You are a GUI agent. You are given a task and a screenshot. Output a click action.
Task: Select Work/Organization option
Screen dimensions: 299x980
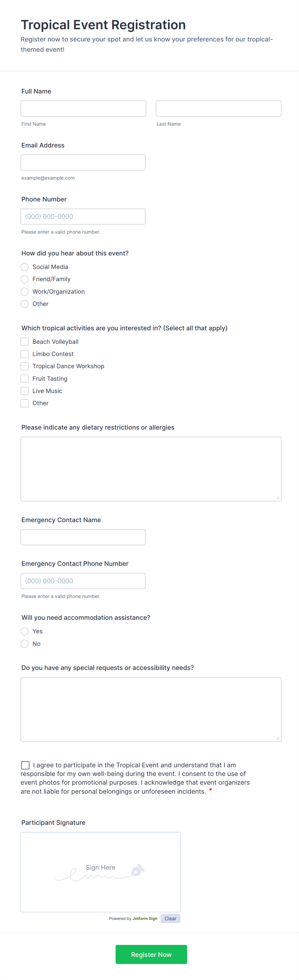pyautogui.click(x=24, y=291)
